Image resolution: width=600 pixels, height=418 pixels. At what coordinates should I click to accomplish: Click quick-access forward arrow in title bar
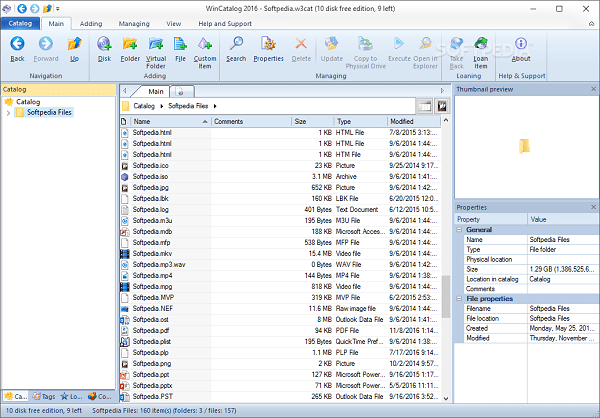point(34,8)
